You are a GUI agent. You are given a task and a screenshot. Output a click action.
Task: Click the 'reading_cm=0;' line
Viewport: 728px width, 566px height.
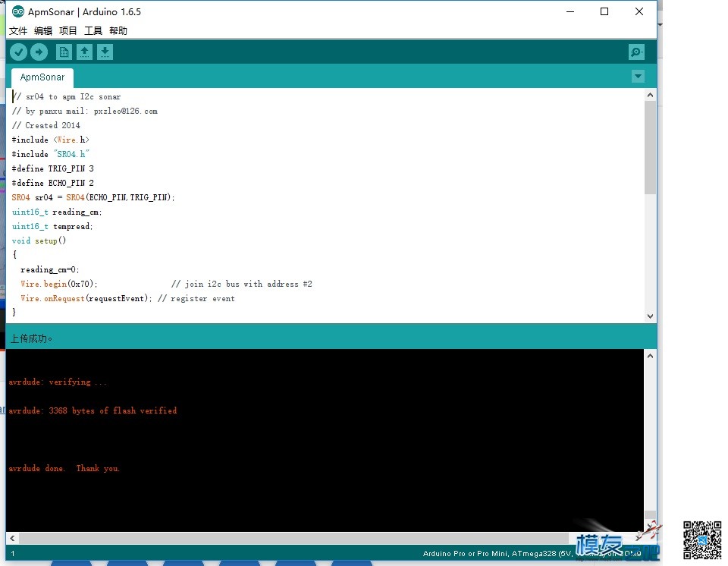(50, 269)
